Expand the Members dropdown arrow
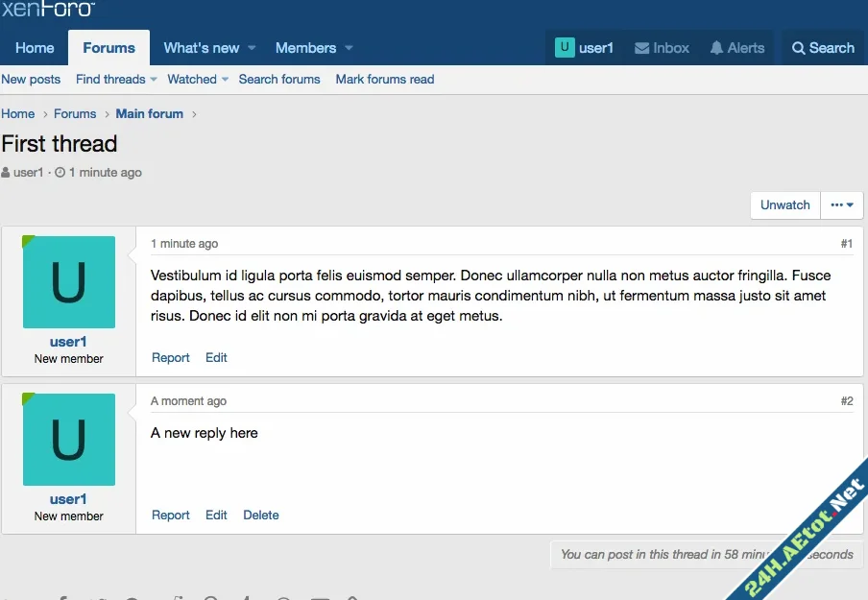868x600 pixels. pos(349,48)
